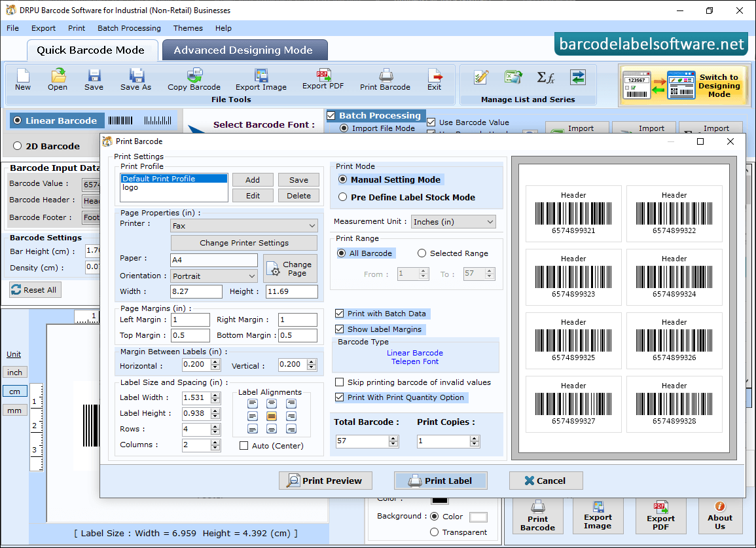Click Cancel in Print Barcode dialog
The height and width of the screenshot is (548, 756).
[x=546, y=481]
